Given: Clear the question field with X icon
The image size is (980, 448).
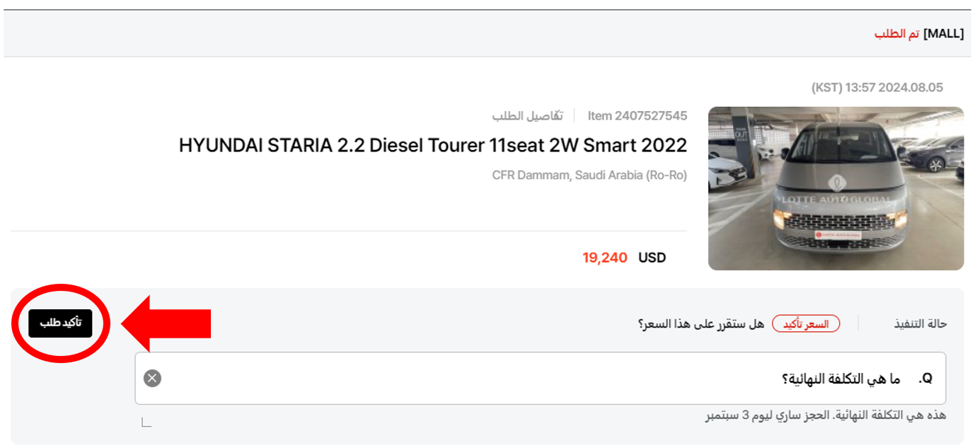Looking at the screenshot, I should coord(152,379).
